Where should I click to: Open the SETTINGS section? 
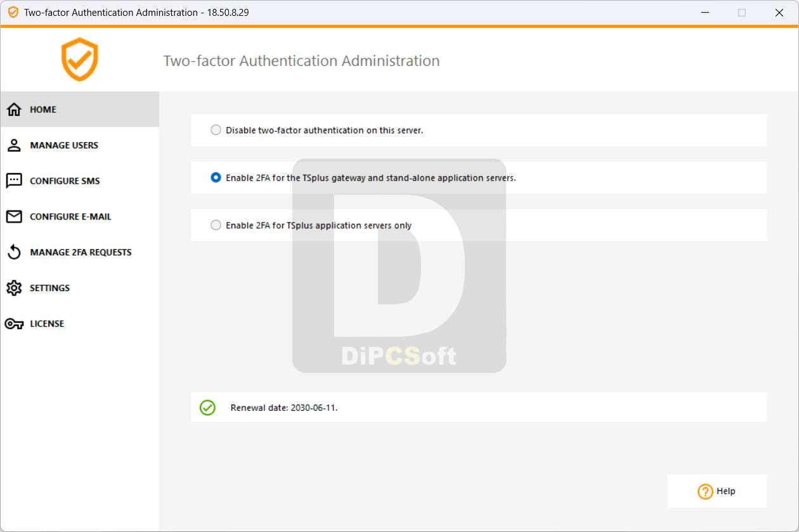tap(80, 288)
